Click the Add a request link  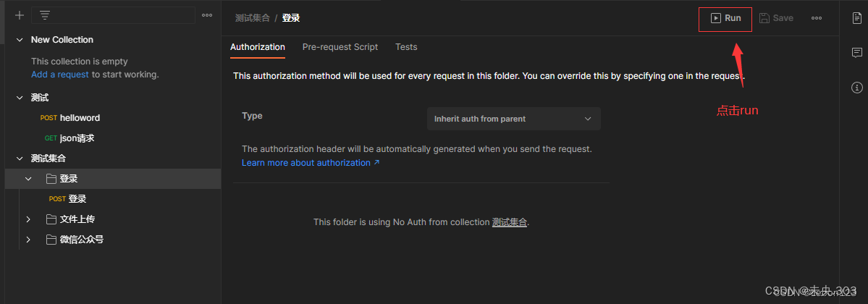pos(60,75)
